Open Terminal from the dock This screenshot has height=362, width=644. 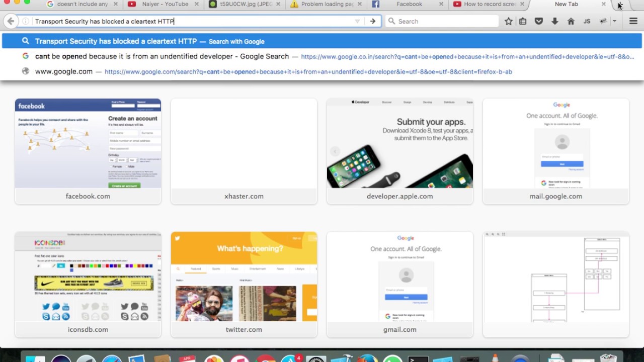[x=418, y=358]
